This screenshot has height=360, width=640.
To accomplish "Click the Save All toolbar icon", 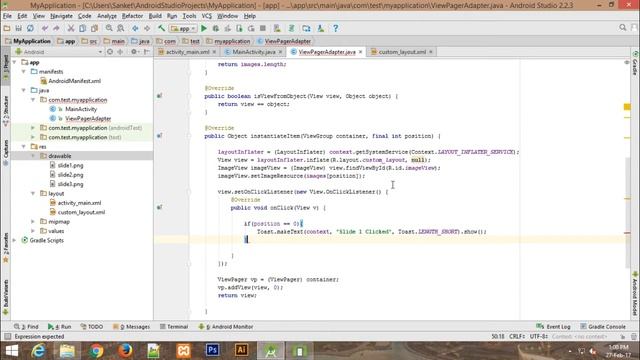I will click(18, 28).
